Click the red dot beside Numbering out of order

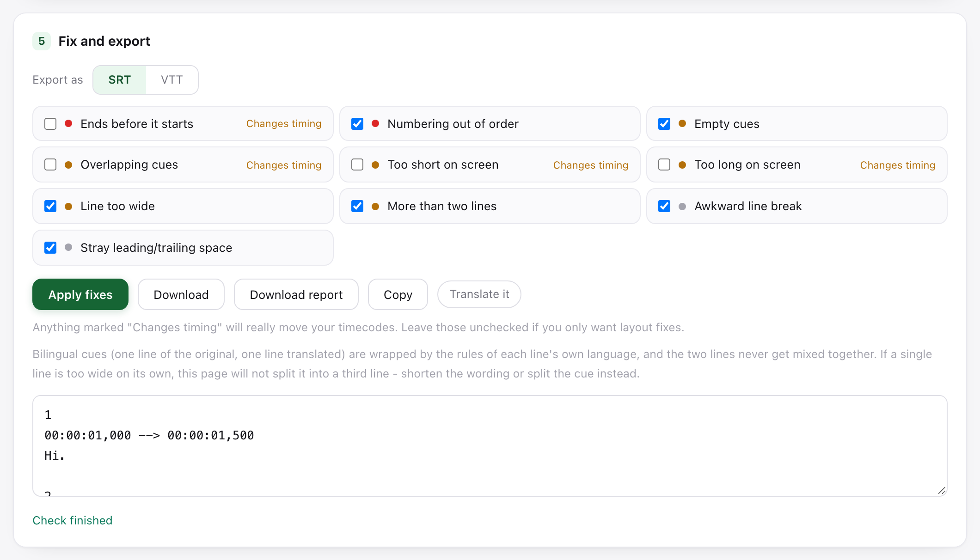tap(375, 123)
